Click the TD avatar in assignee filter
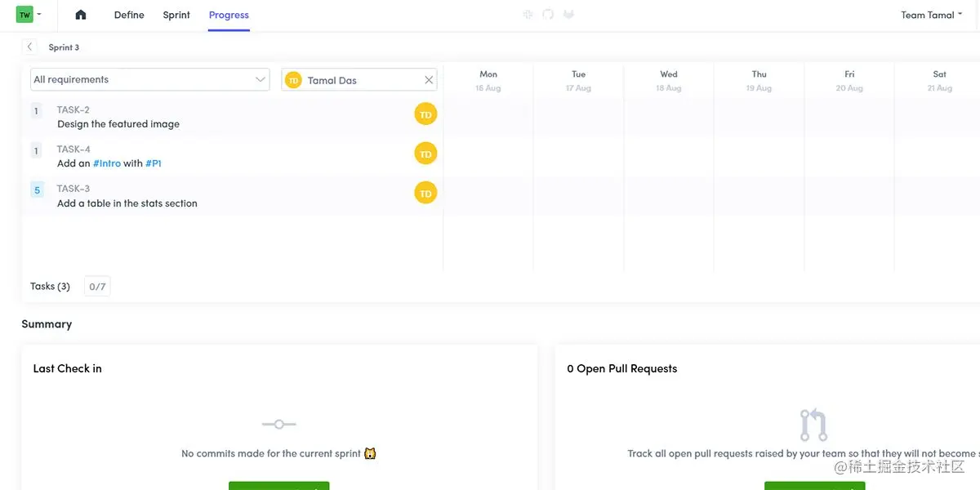This screenshot has height=490, width=980. coord(293,80)
